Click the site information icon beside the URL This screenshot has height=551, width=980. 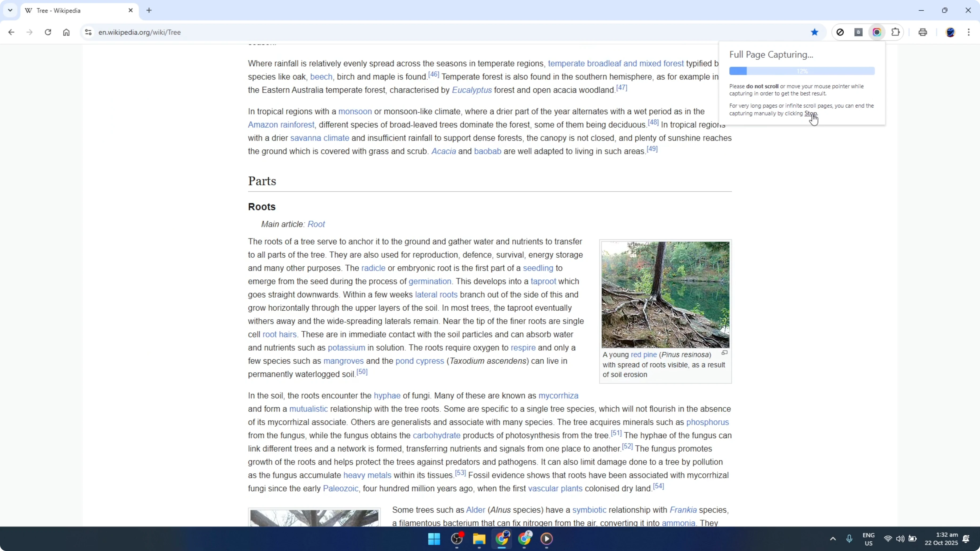pos(88,32)
